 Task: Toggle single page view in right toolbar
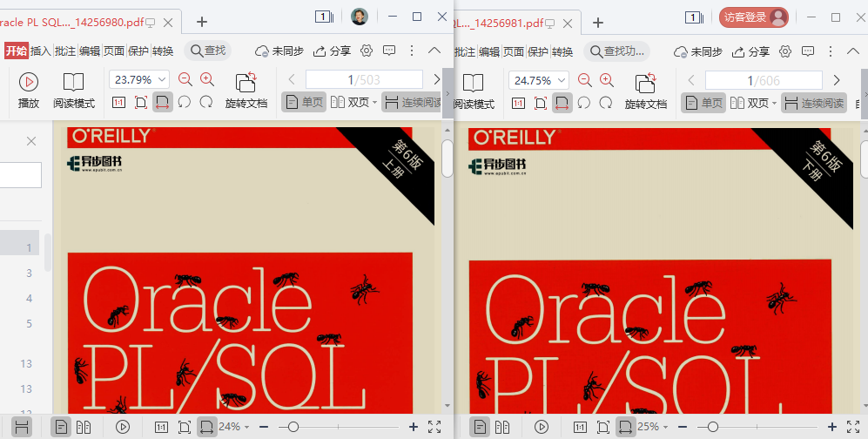click(x=703, y=103)
